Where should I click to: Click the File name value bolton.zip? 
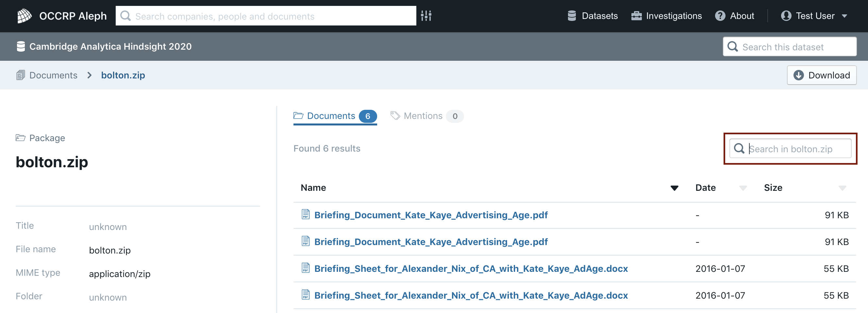click(x=110, y=250)
